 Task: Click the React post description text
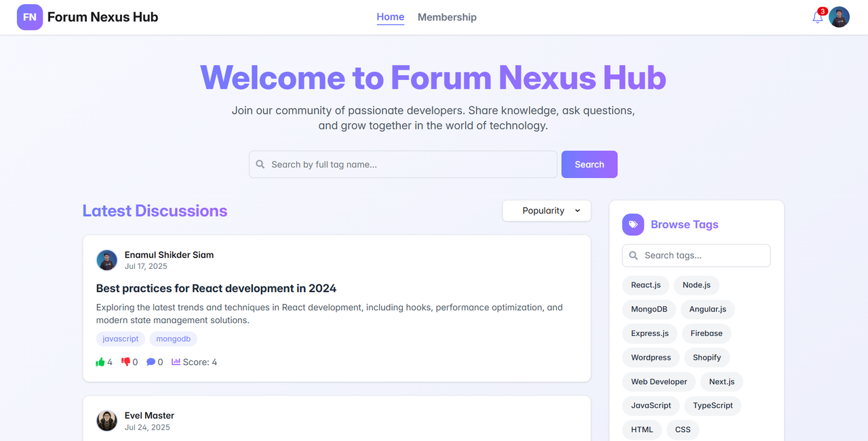330,314
